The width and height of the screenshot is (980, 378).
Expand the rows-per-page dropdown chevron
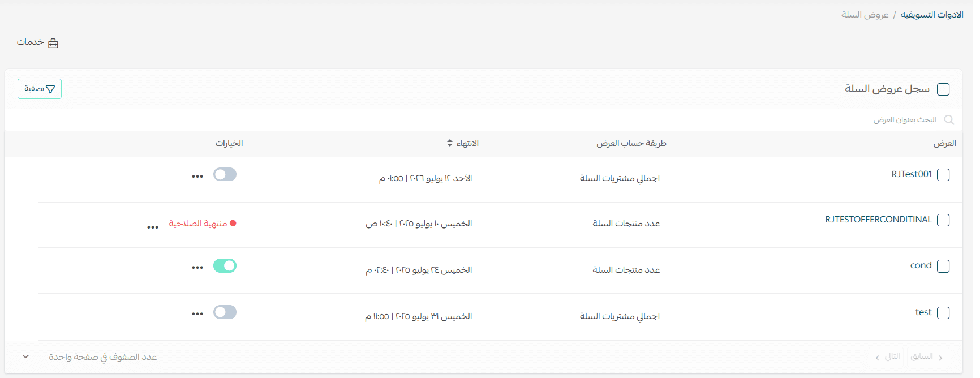click(x=25, y=357)
